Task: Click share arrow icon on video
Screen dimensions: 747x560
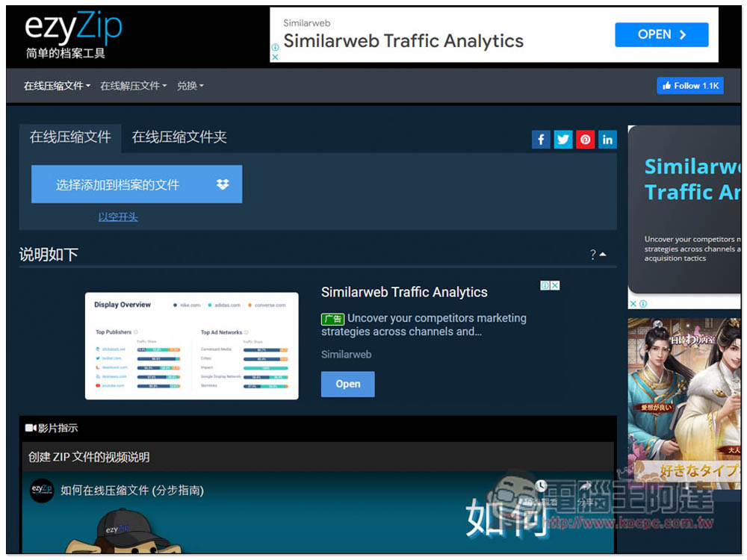Action: point(585,486)
